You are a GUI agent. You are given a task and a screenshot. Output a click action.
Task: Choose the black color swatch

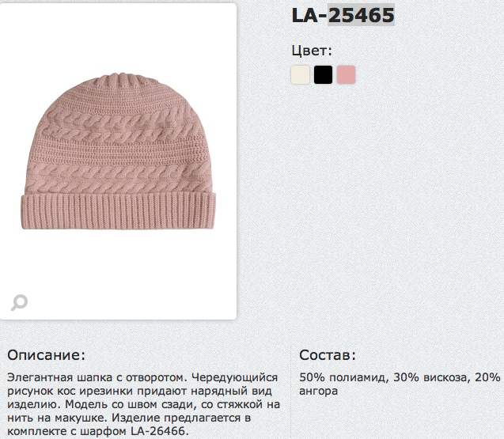click(x=323, y=74)
